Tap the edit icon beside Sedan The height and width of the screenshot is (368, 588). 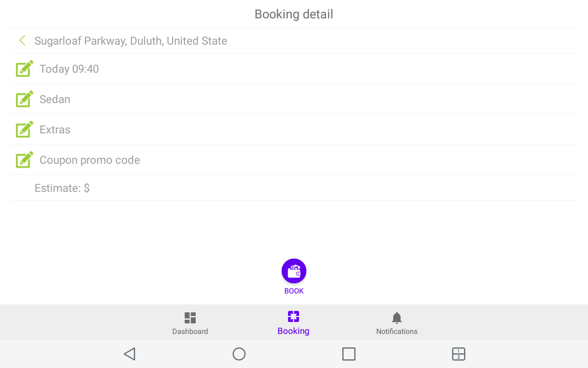pyautogui.click(x=25, y=99)
